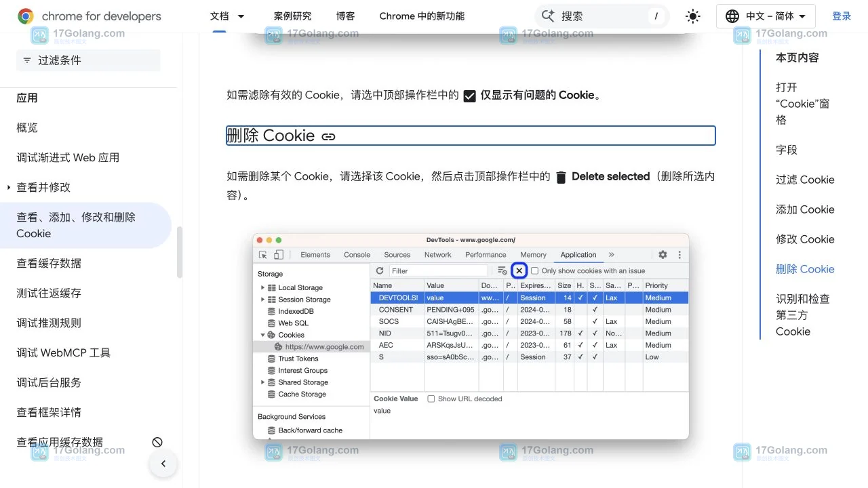Open 博客 nav item
This screenshot has width=868, height=488.
click(345, 16)
